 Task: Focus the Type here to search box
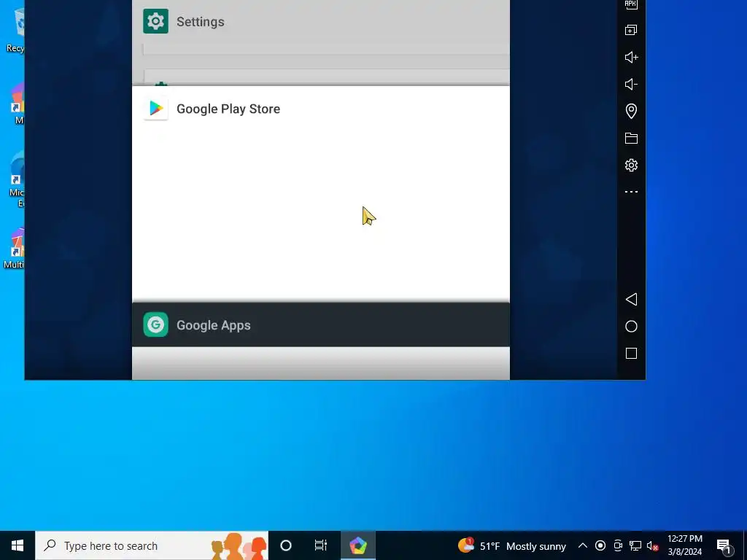(x=152, y=545)
